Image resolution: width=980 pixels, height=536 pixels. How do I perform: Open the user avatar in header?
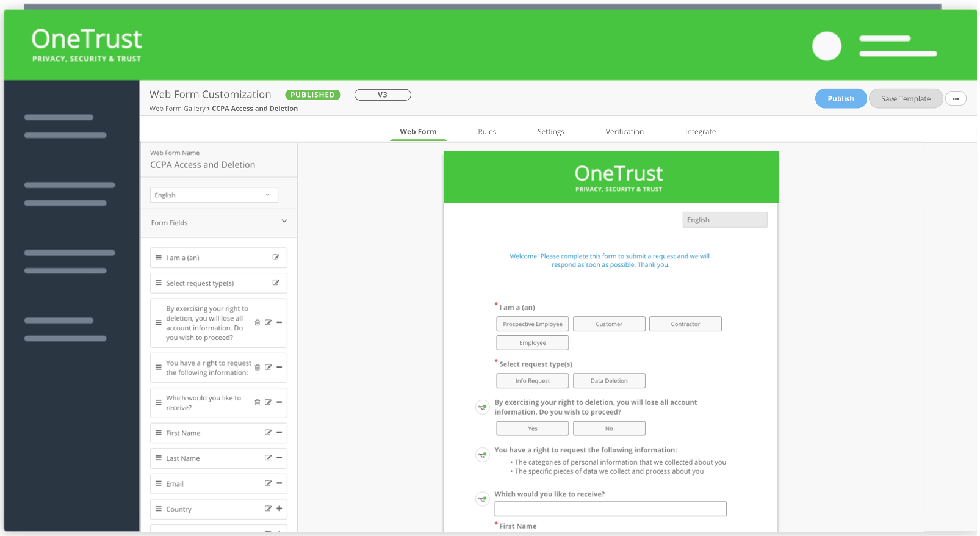pos(827,46)
